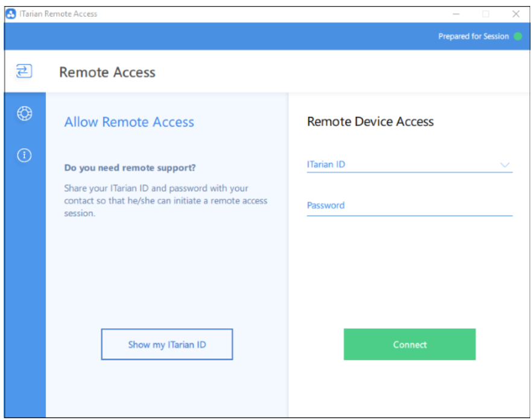The image size is (532, 420).
Task: Click the ITarian Remote Access window title
Action: 59,14
